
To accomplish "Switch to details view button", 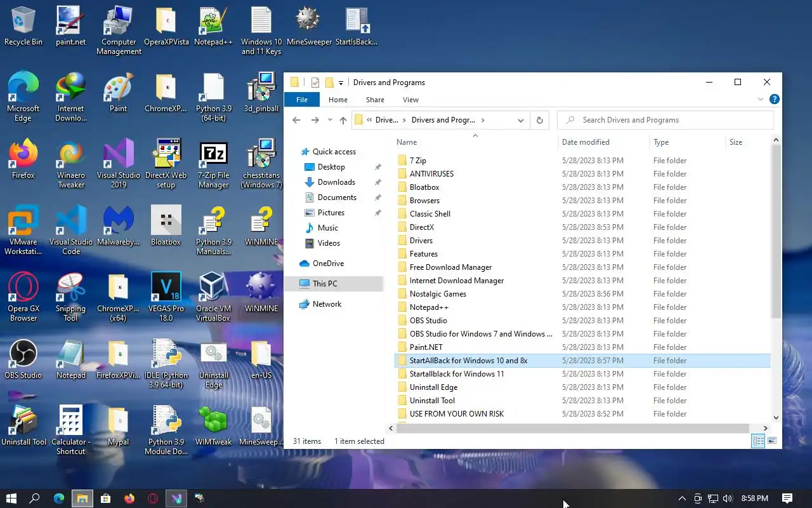I will [x=758, y=441].
